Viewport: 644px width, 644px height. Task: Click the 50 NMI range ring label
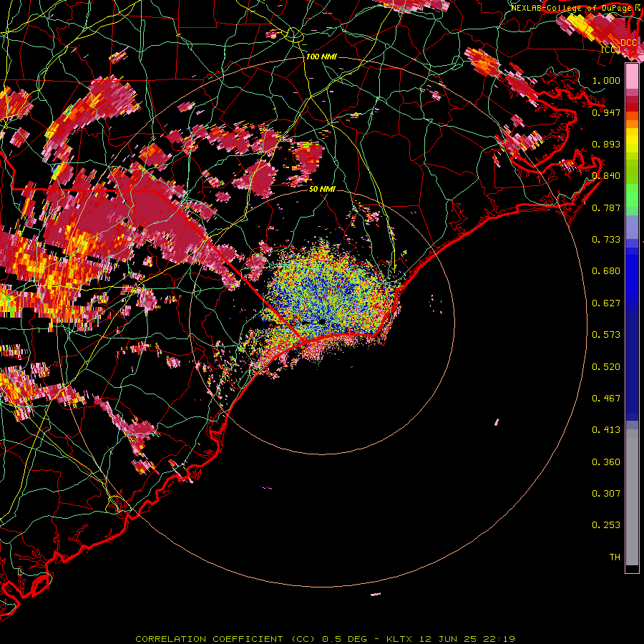[x=322, y=189]
